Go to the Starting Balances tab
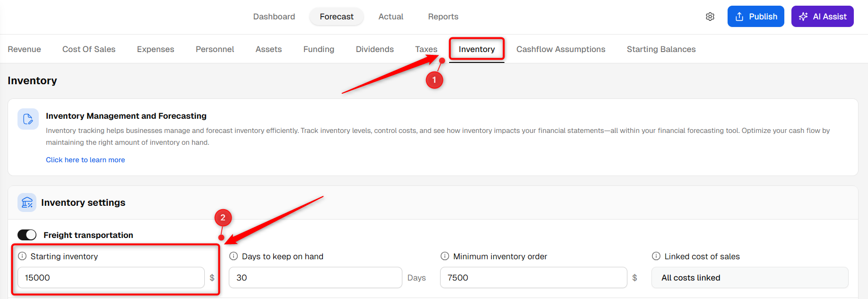 coord(661,49)
